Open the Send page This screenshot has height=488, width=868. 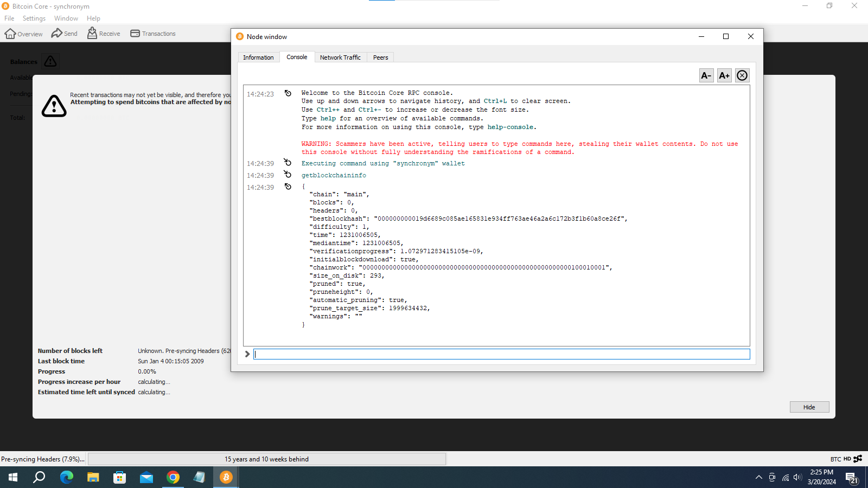click(64, 34)
